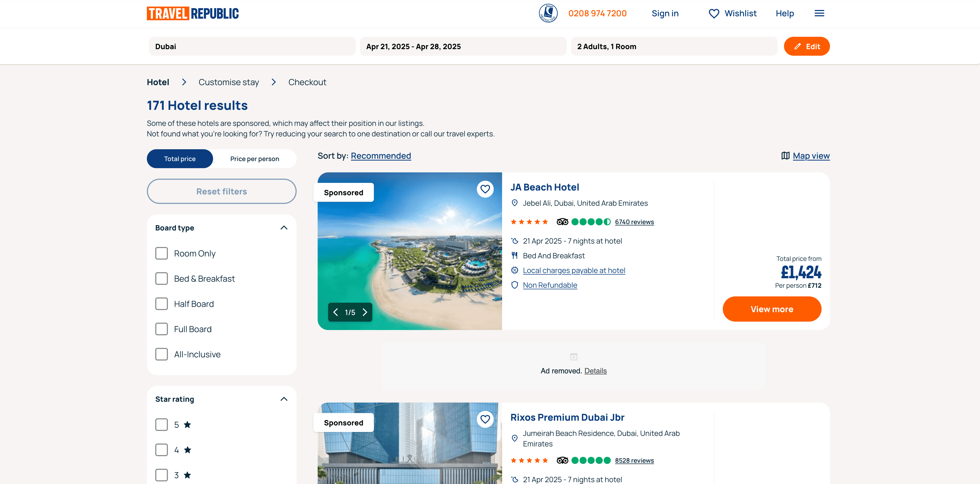Collapse the Board type filter section

(284, 228)
